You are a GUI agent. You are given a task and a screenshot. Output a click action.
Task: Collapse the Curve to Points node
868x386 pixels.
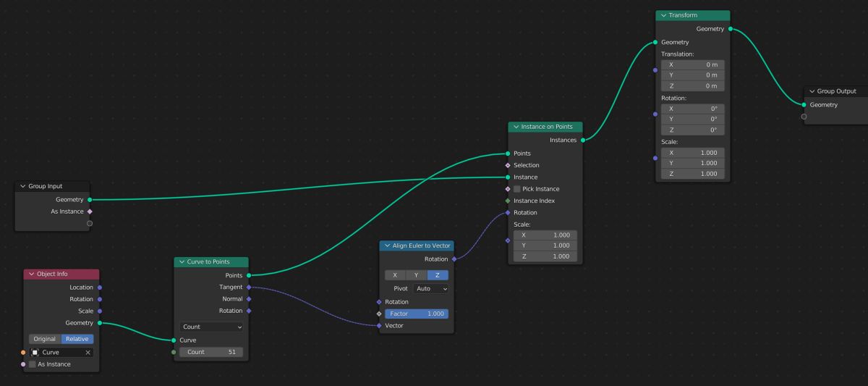pyautogui.click(x=182, y=262)
